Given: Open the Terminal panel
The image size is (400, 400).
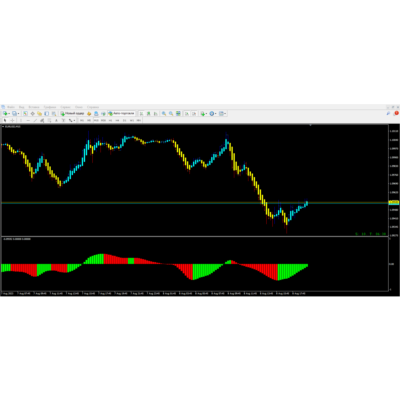Looking at the screenshot, I should coord(46,114).
